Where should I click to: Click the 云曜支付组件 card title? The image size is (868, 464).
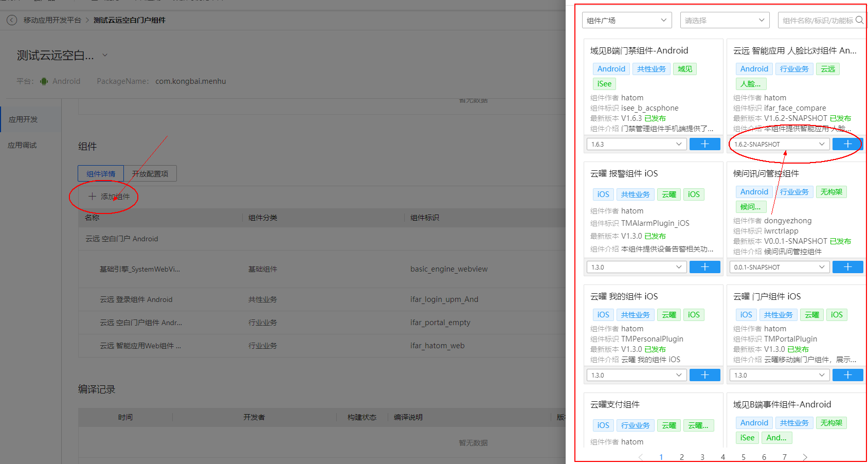click(615, 404)
